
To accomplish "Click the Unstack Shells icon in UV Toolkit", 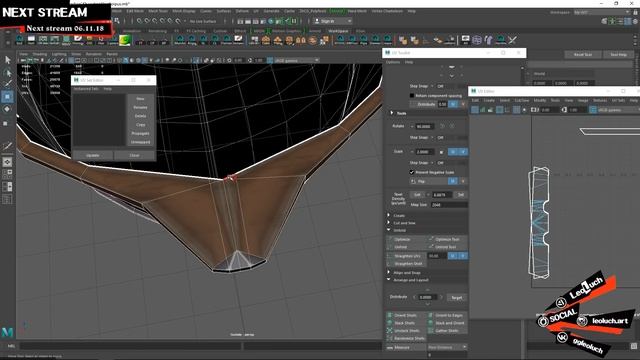I will 390,331.
